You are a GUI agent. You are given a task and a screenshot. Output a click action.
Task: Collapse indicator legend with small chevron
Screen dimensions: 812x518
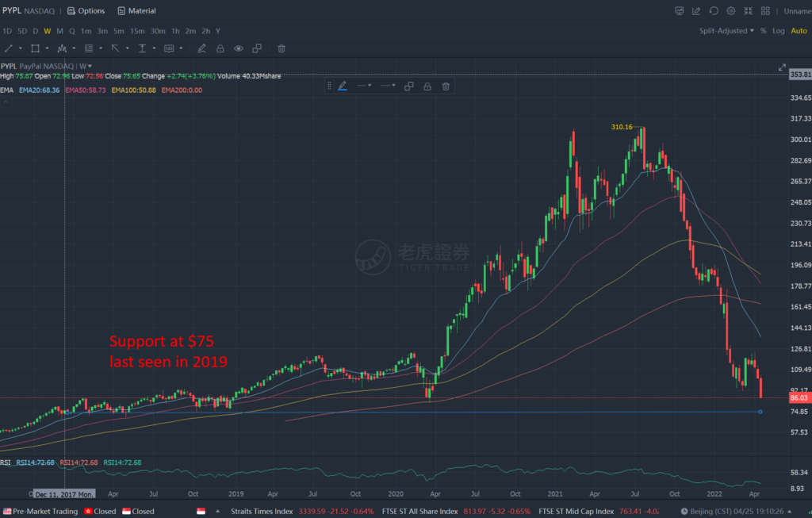pos(6,102)
